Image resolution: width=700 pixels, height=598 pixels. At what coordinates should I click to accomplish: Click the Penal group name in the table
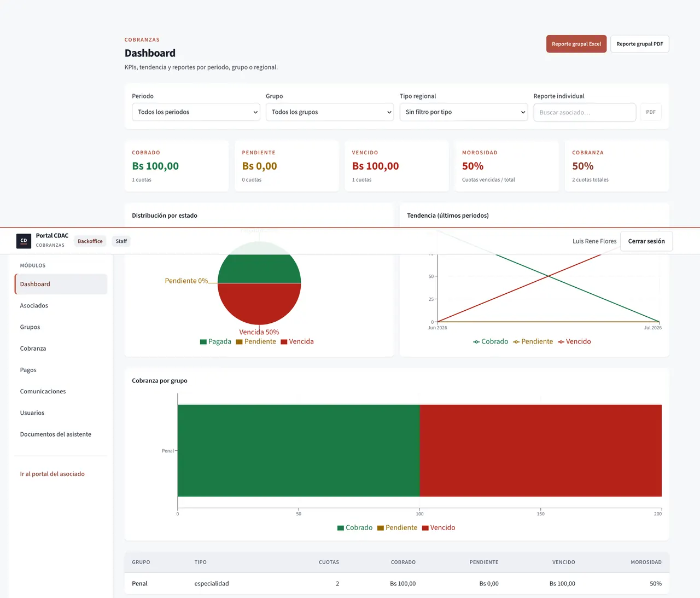(139, 584)
